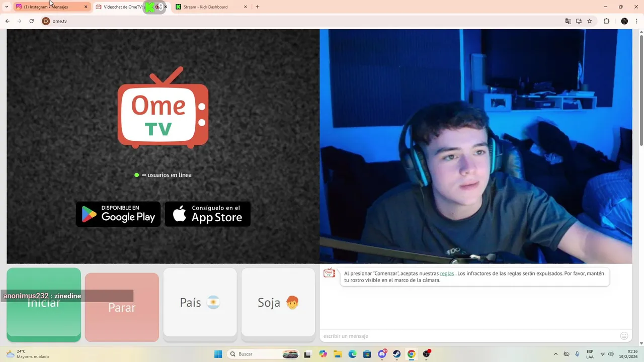Bookmark this page with the star icon
The width and height of the screenshot is (644, 362).
(x=590, y=21)
